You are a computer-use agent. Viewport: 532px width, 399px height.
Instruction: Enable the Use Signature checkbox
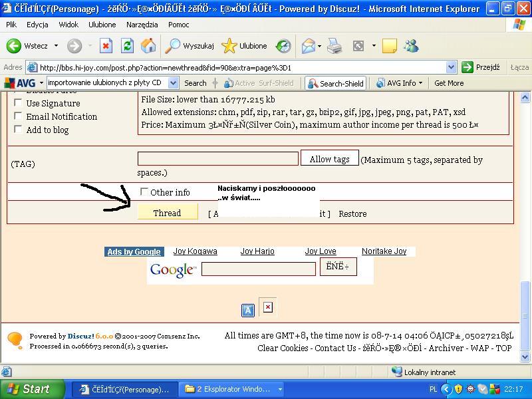[18, 103]
